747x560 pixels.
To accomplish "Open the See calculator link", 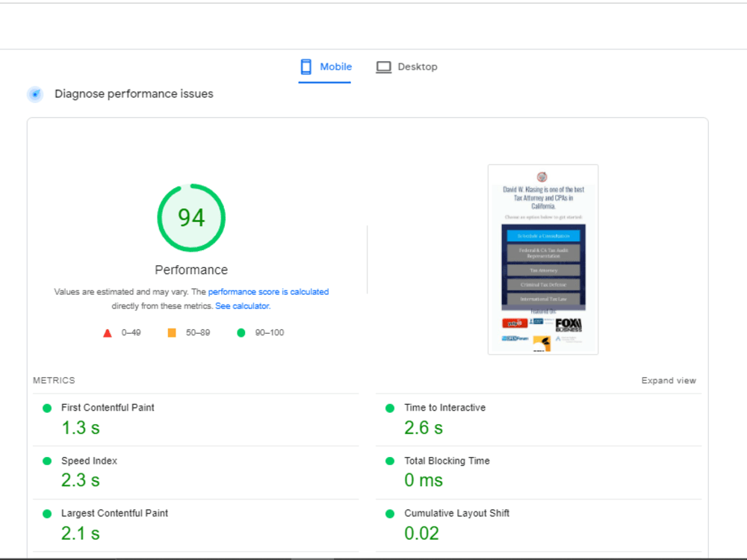I will [243, 306].
